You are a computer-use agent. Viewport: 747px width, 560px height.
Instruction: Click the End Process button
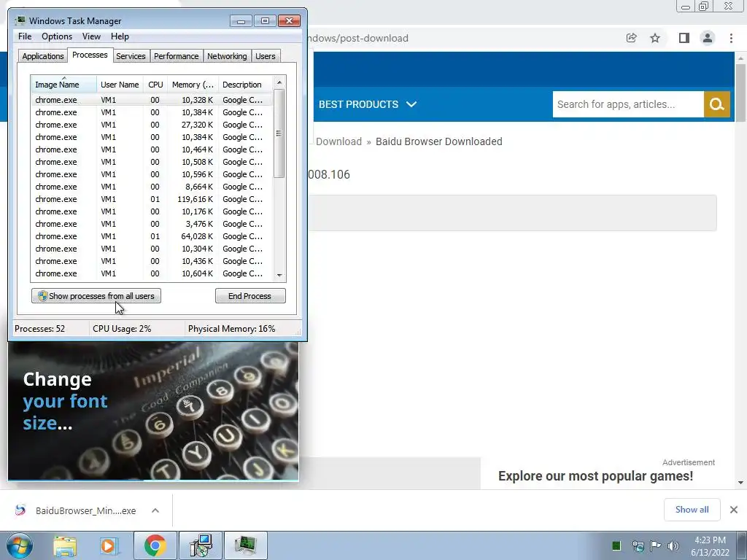tap(250, 296)
